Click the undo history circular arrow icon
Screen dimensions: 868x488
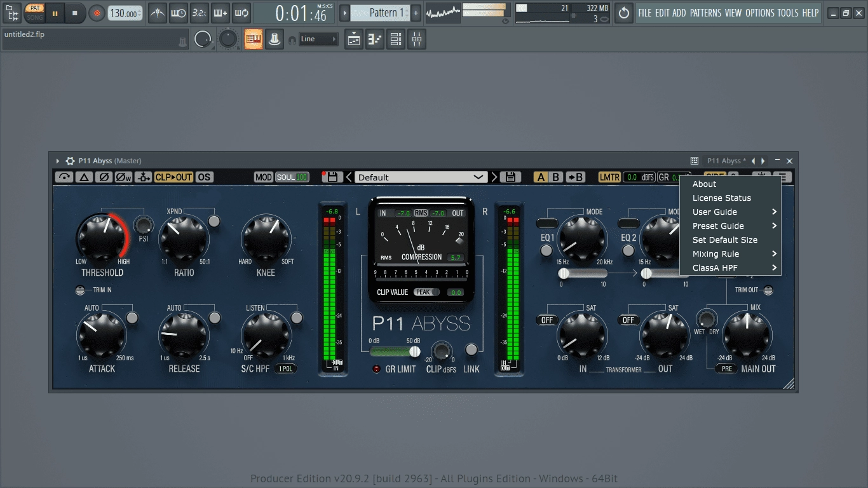(x=624, y=12)
